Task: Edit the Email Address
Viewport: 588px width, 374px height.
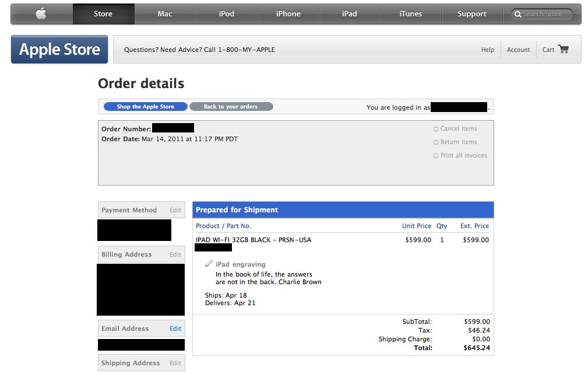Action: pos(175,328)
